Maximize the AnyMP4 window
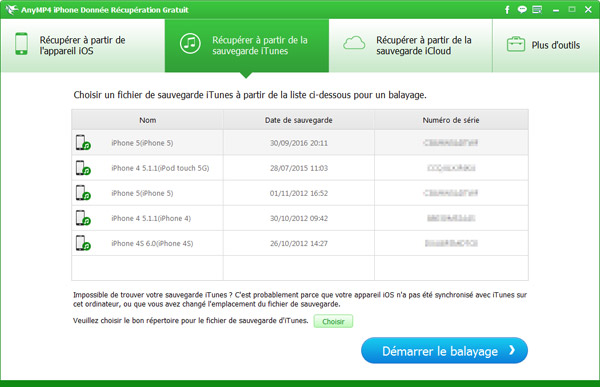 pos(572,10)
